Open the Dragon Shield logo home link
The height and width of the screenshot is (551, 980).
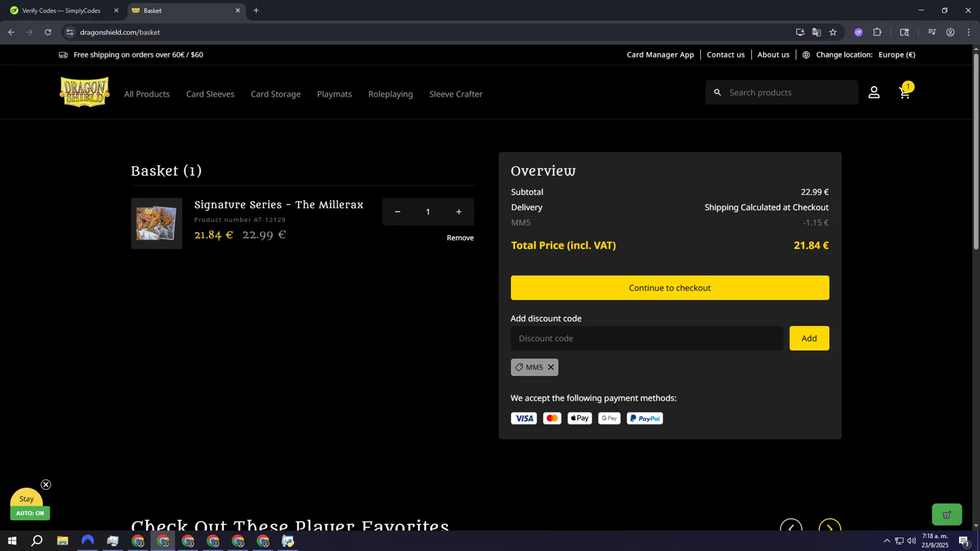(85, 92)
